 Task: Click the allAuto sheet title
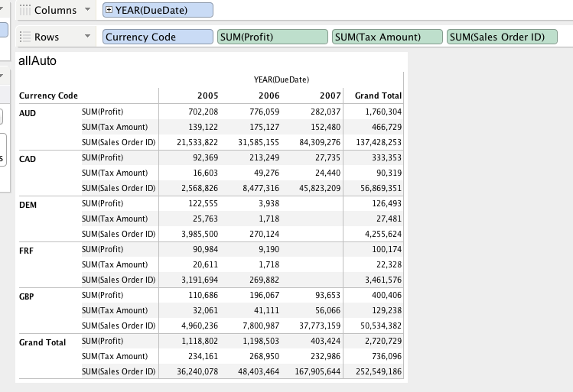(x=37, y=60)
